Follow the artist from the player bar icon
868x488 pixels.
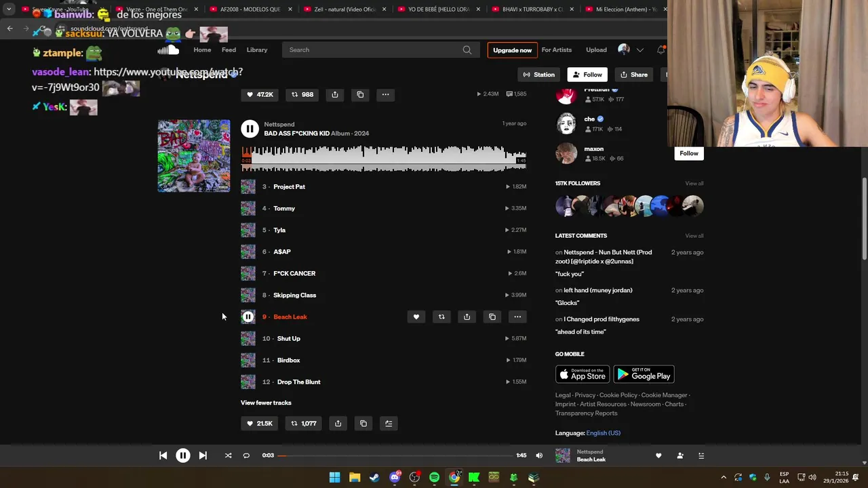point(680,455)
